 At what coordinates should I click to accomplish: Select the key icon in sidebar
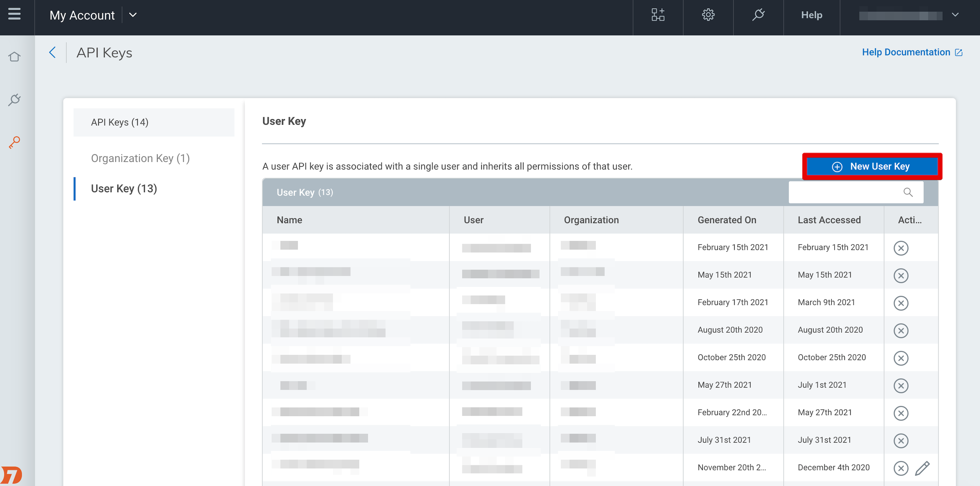tap(14, 143)
